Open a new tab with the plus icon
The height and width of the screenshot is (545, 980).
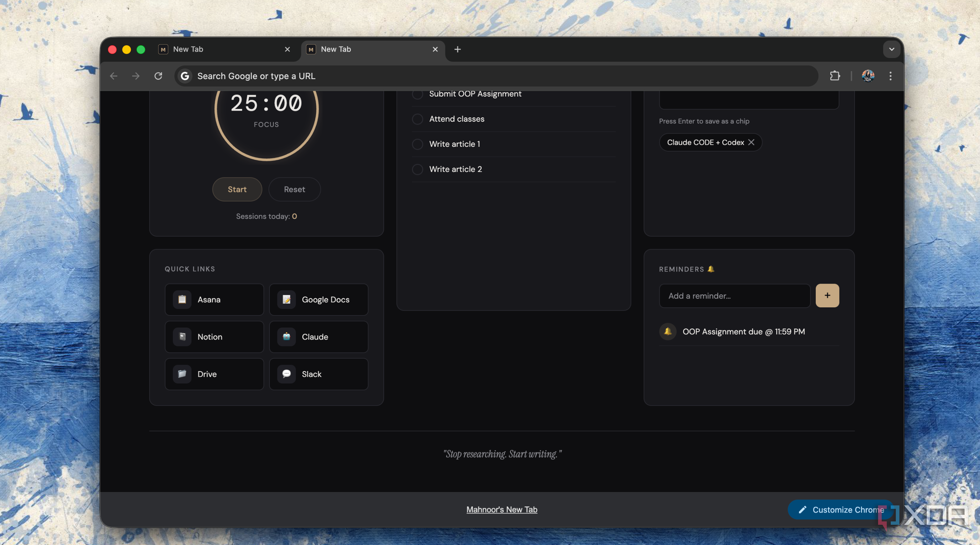[x=458, y=49]
